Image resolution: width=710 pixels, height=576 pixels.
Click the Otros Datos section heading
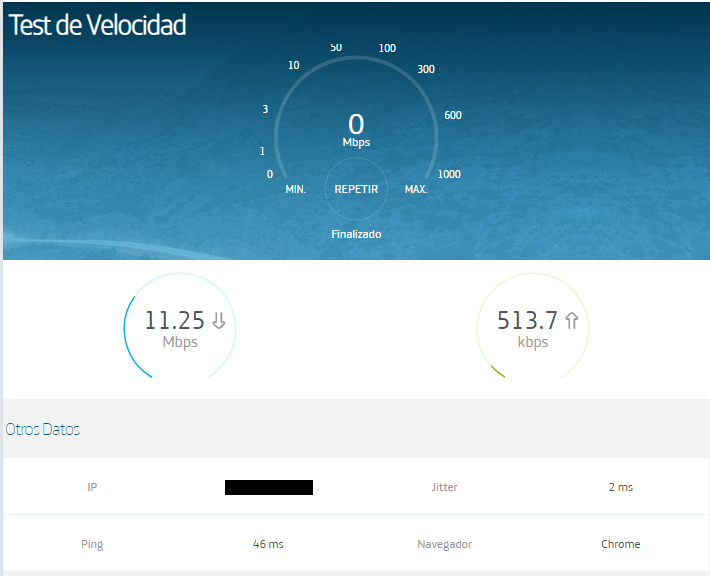click(x=43, y=429)
